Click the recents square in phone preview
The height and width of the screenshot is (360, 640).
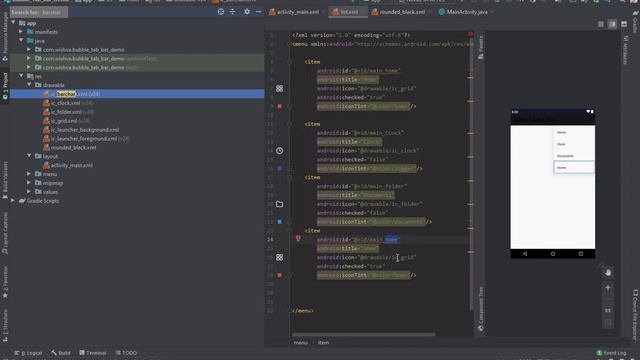click(x=581, y=253)
